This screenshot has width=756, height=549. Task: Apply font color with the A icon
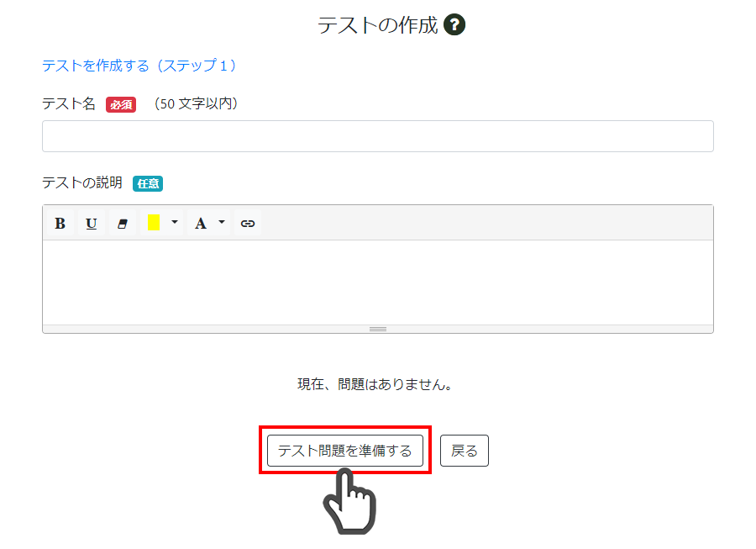(201, 224)
